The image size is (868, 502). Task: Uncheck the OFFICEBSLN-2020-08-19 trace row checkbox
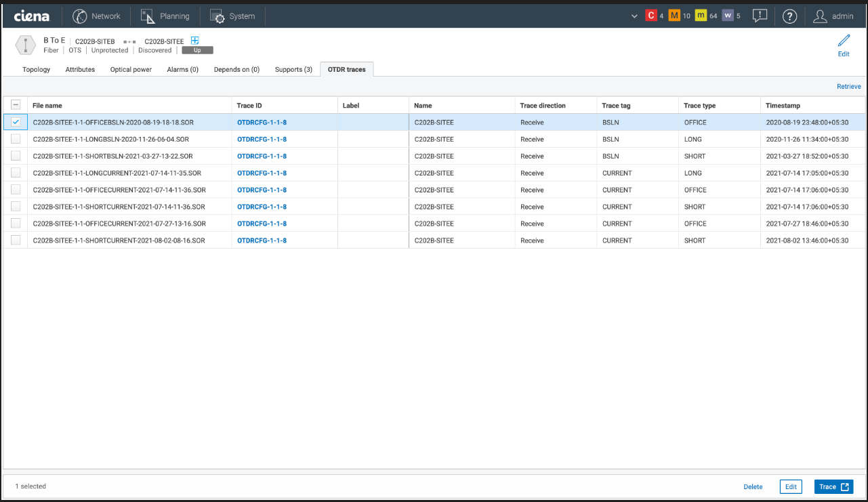click(x=16, y=122)
